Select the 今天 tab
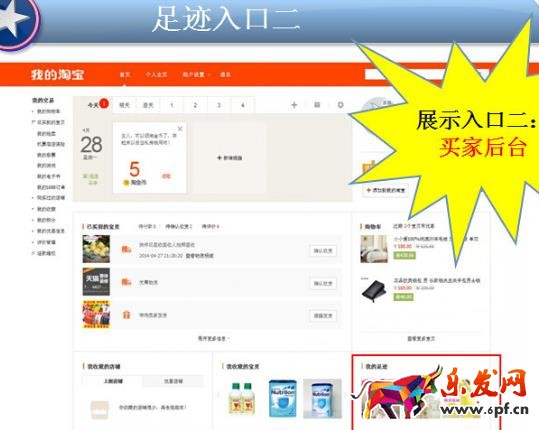 point(93,105)
